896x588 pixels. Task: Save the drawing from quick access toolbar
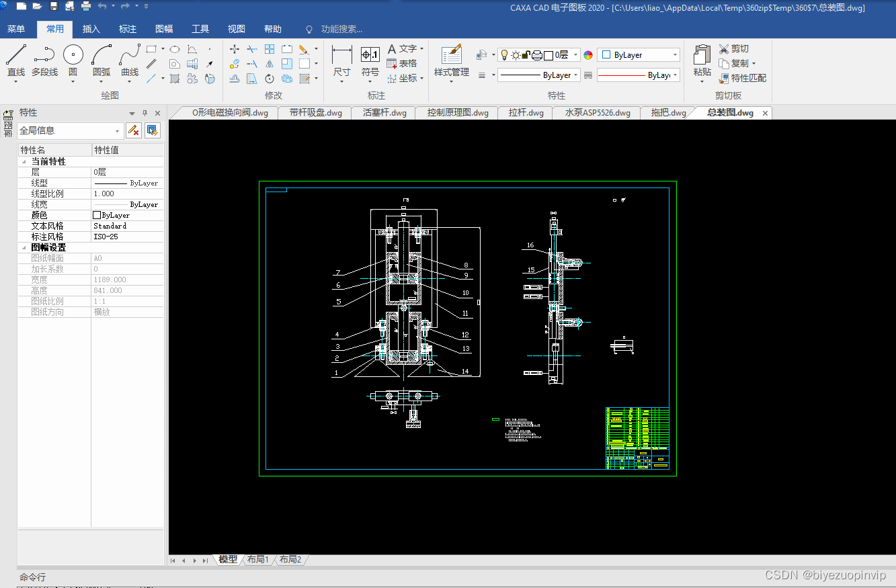[54, 7]
